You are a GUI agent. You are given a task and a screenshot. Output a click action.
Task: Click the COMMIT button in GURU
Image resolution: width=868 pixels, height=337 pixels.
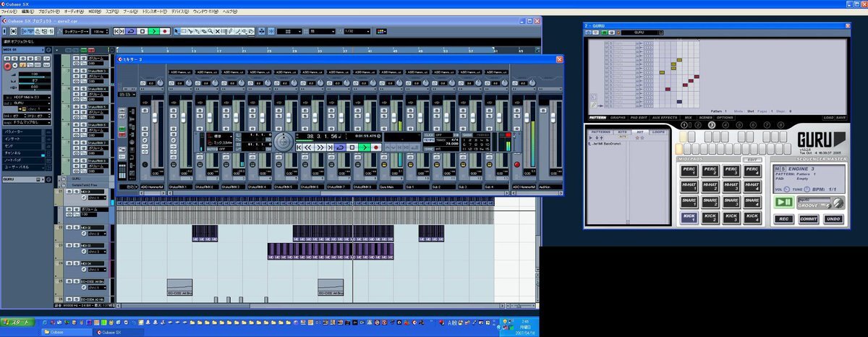coord(808,218)
